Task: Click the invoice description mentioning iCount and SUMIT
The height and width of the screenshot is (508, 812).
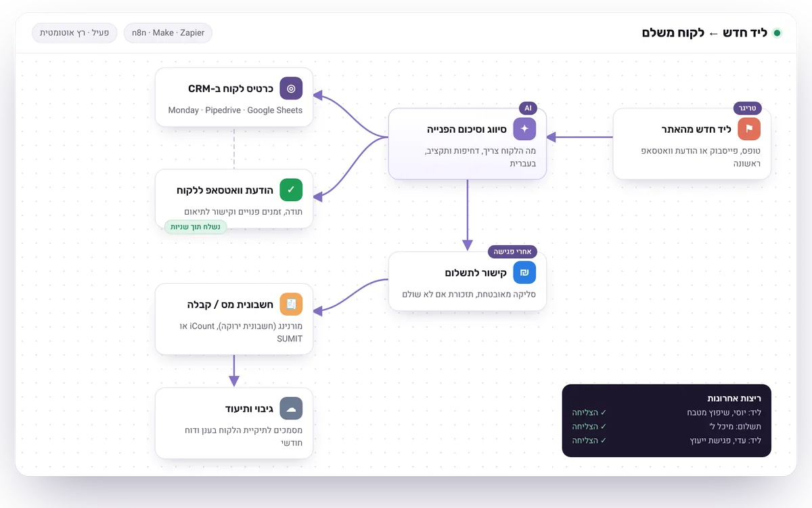Action: coord(242,332)
